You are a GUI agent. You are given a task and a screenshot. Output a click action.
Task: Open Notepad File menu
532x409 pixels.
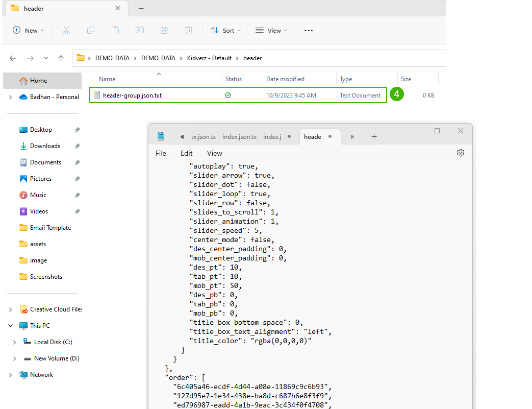point(161,153)
